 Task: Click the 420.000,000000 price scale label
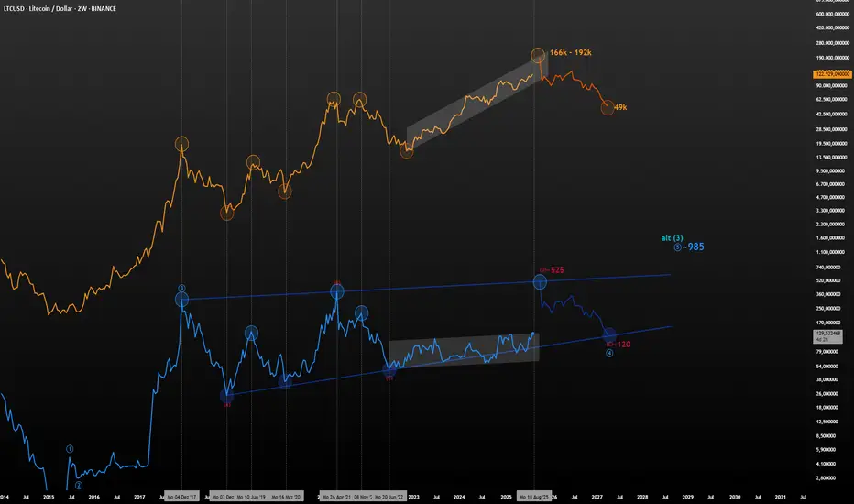click(x=833, y=27)
